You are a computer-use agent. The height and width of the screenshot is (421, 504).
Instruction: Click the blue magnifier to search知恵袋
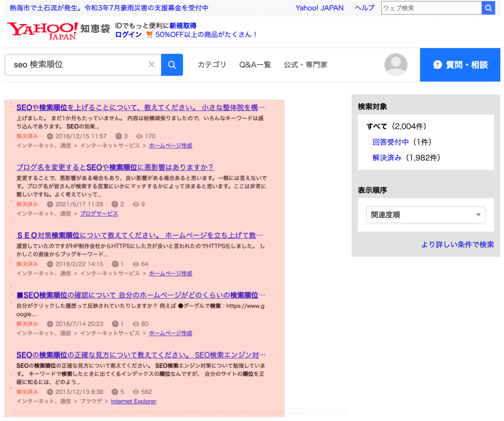(x=172, y=65)
